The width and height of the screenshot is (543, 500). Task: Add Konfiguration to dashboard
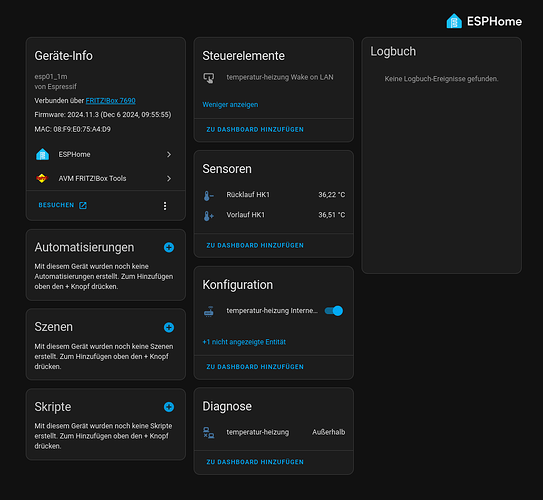coord(255,367)
